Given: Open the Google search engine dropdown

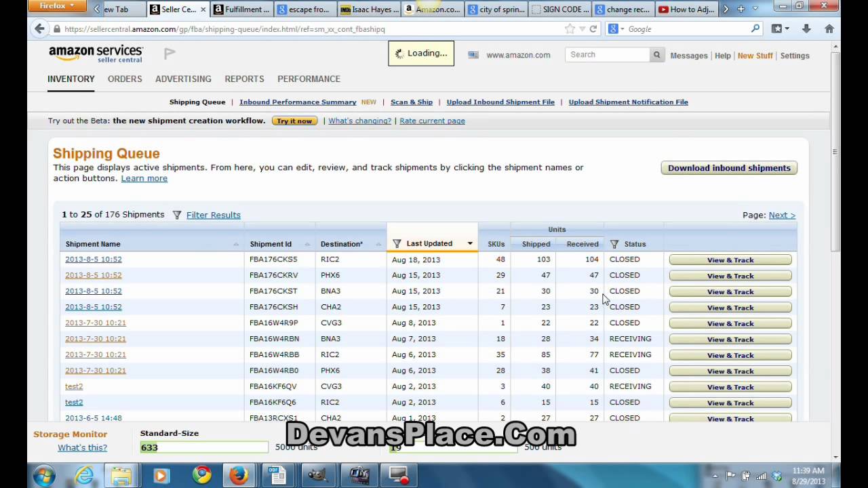Looking at the screenshot, I should [614, 29].
